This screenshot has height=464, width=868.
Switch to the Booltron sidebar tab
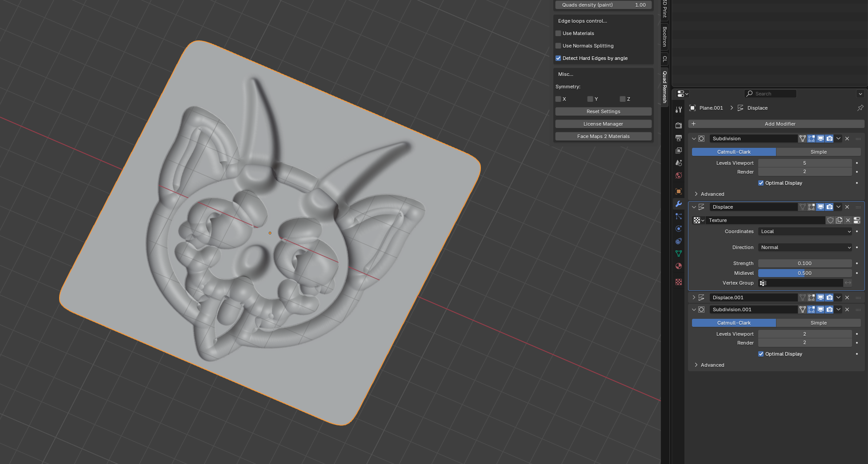664,36
